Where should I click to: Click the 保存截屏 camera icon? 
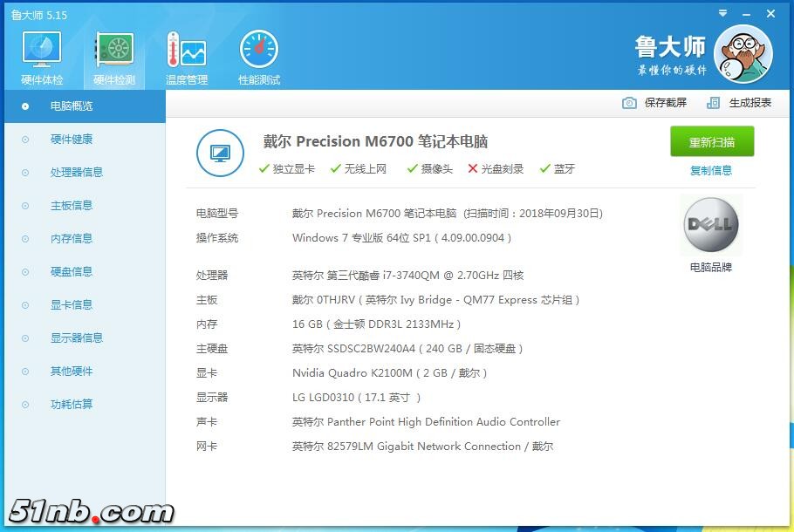point(629,103)
